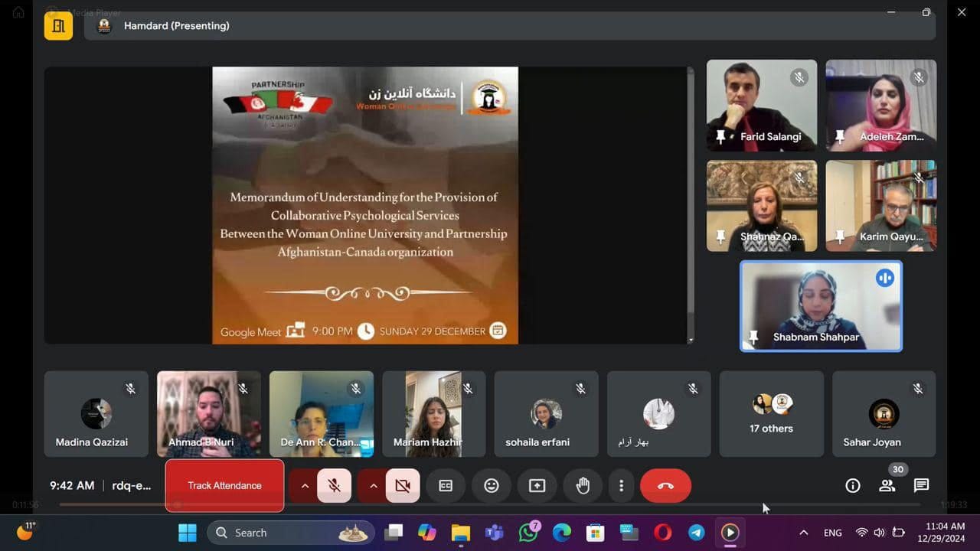The height and width of the screenshot is (551, 980).
Task: Expand audio settings chevron beside the microphone
Action: point(305,486)
